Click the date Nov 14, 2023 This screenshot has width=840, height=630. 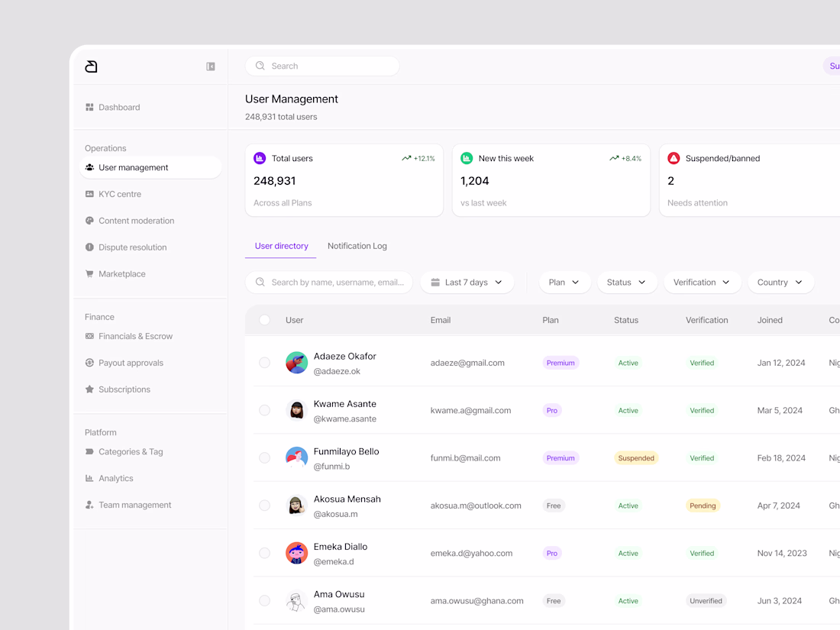pos(782,553)
